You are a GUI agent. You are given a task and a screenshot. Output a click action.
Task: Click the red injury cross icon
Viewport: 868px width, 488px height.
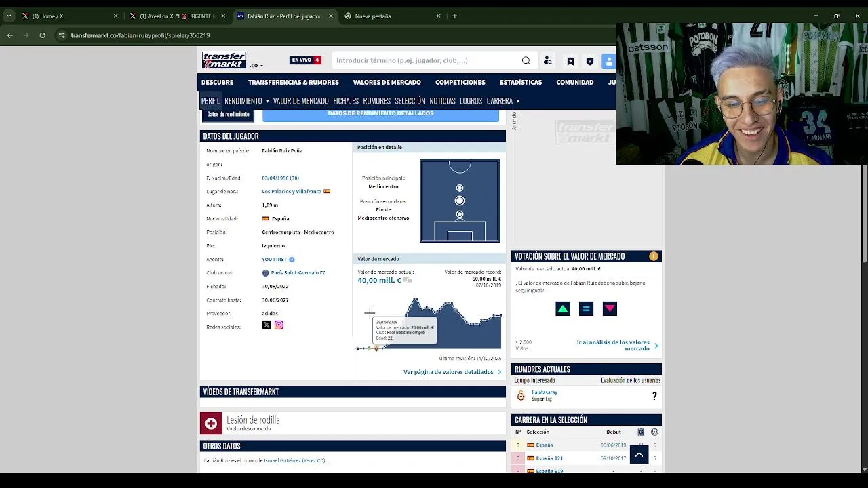[x=211, y=424]
